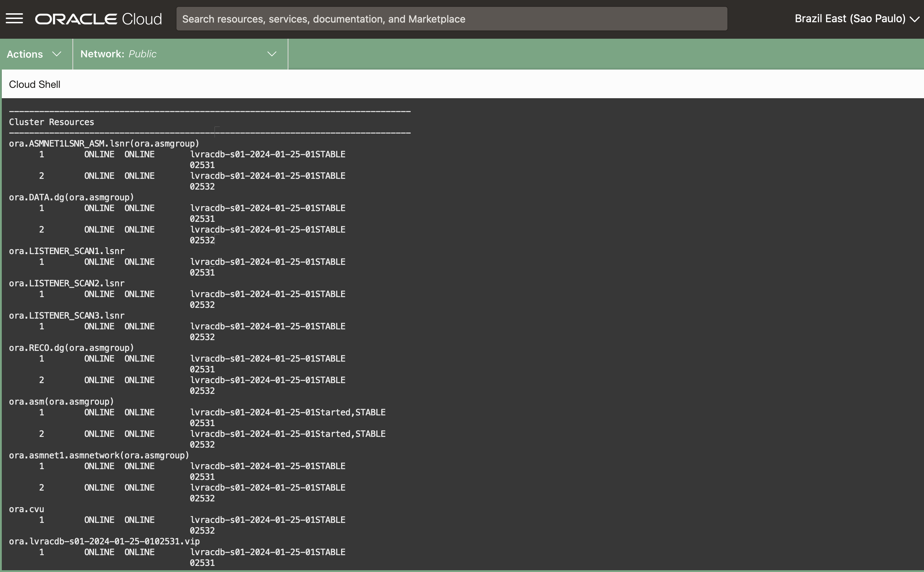Image resolution: width=924 pixels, height=572 pixels.
Task: Expand the Network: Public dropdown
Action: point(179,54)
